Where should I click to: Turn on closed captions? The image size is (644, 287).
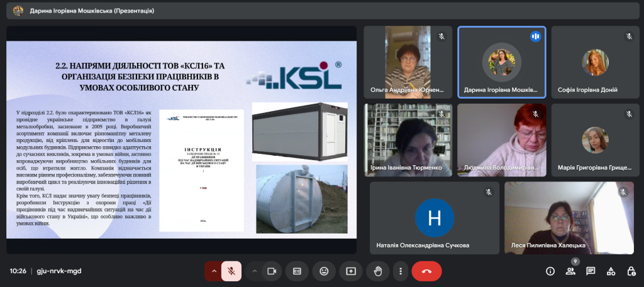click(297, 271)
